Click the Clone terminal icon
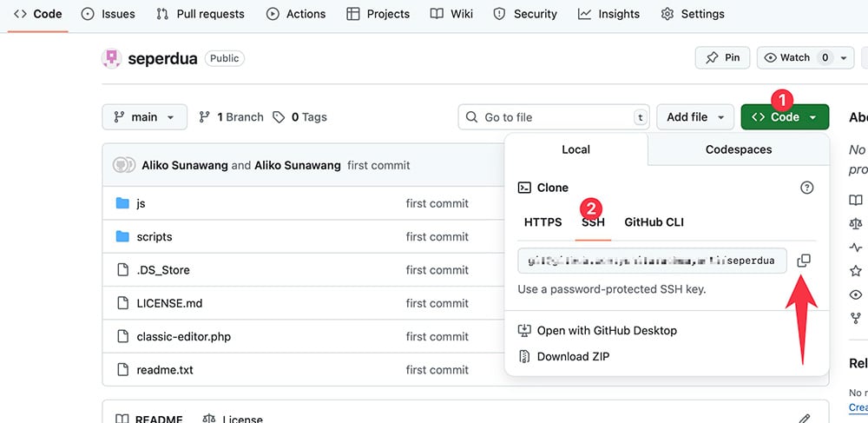This screenshot has width=868, height=423. click(x=524, y=188)
